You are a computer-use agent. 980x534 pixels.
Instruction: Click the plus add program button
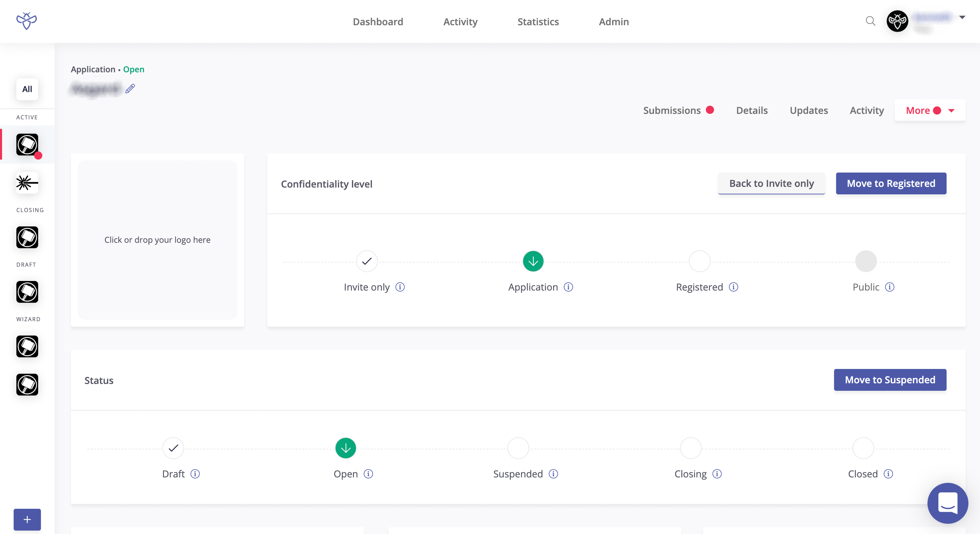27,519
